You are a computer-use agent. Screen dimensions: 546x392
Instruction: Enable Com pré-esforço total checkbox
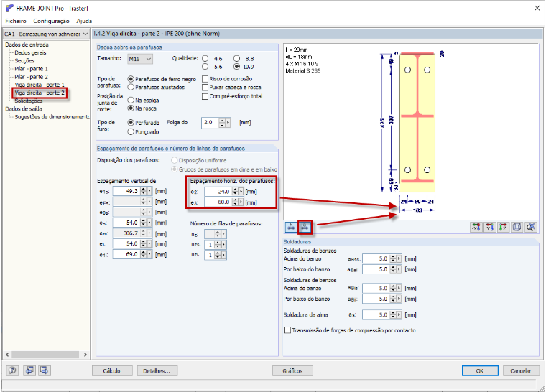tap(205, 96)
